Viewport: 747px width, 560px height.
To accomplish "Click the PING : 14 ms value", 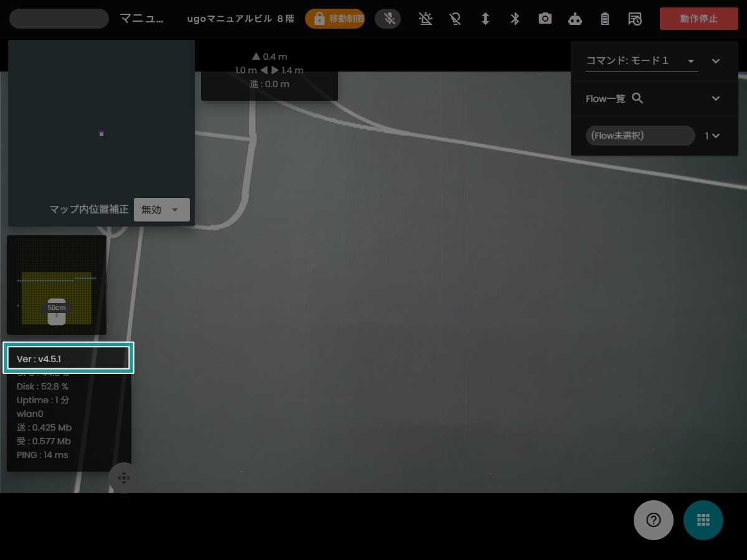I will (x=42, y=455).
